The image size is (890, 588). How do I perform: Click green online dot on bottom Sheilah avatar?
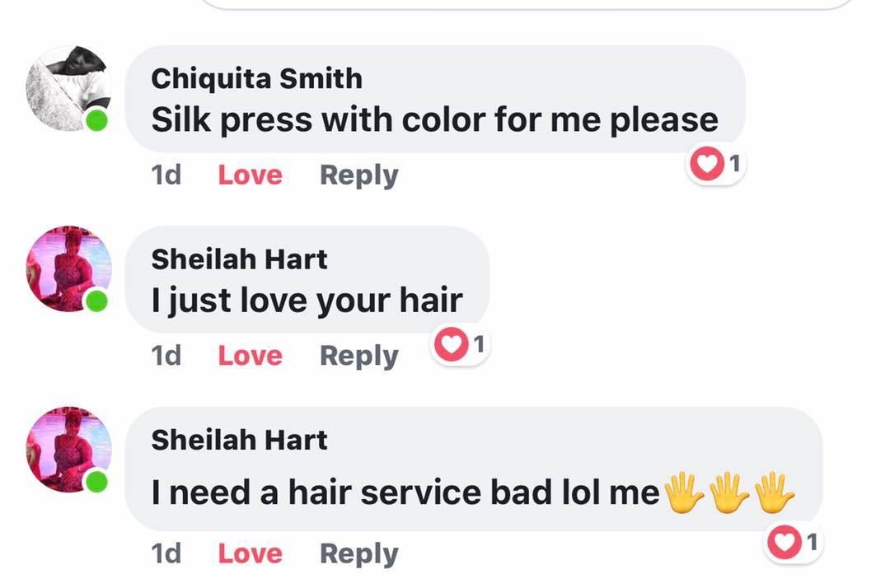coord(96,482)
